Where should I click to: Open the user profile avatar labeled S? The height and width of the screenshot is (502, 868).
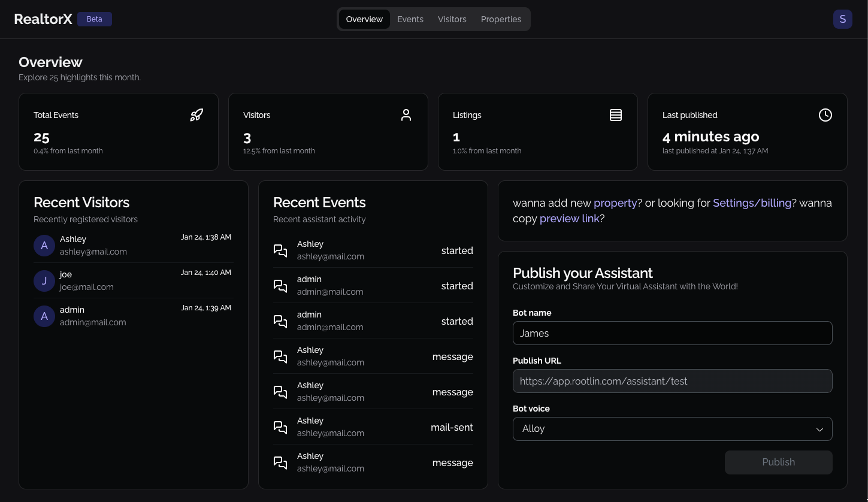click(x=842, y=19)
